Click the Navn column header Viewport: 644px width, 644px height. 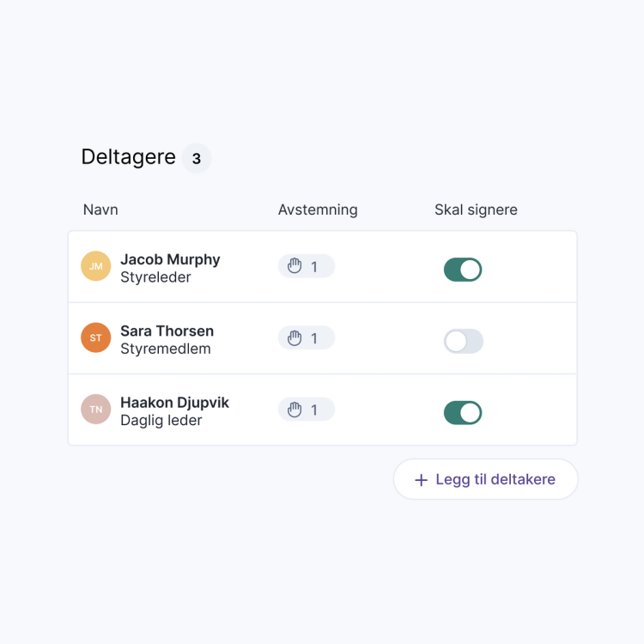(100, 210)
